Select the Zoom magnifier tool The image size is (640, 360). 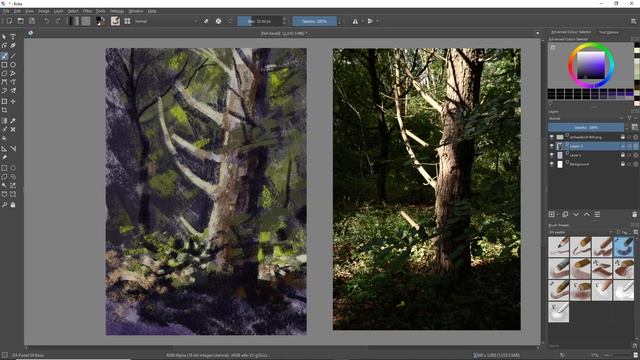click(x=4, y=205)
